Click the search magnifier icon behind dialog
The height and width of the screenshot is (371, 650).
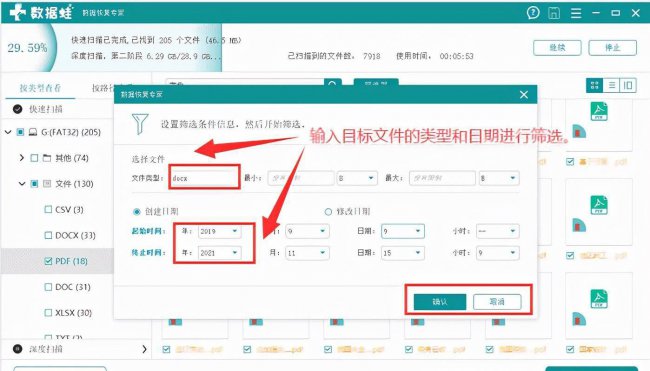[x=332, y=82]
